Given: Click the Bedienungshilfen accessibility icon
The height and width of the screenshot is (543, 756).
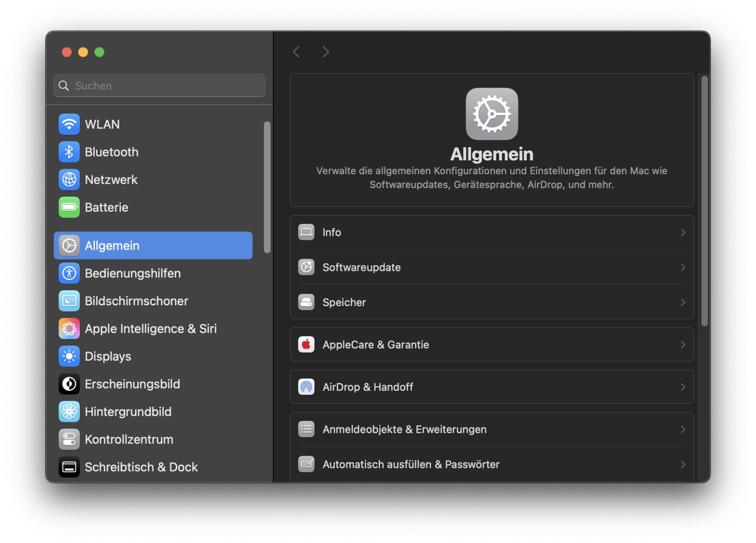Looking at the screenshot, I should [69, 273].
